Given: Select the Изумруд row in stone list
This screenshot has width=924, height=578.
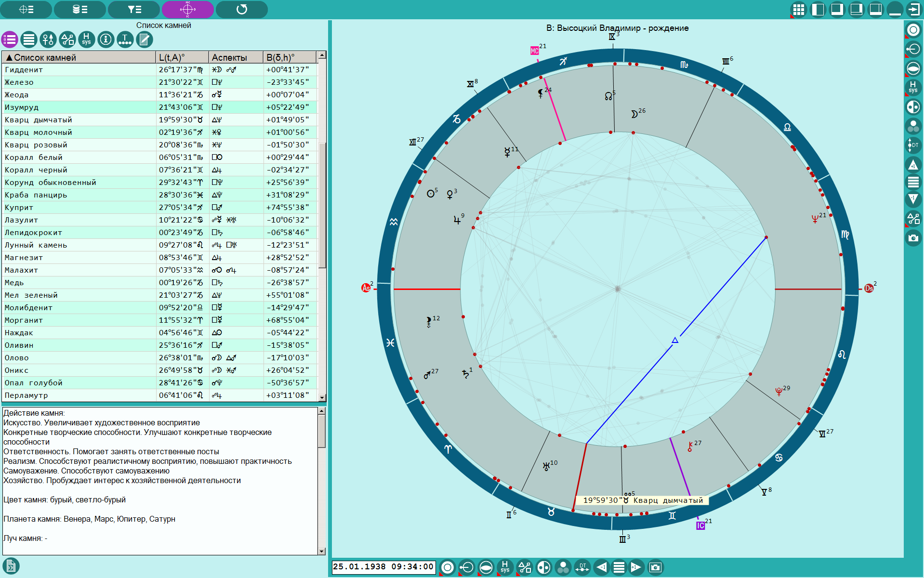Looking at the screenshot, I should (159, 107).
